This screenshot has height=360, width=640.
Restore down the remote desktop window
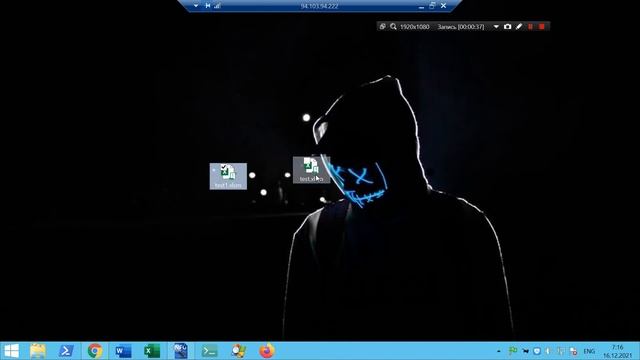pos(432,6)
